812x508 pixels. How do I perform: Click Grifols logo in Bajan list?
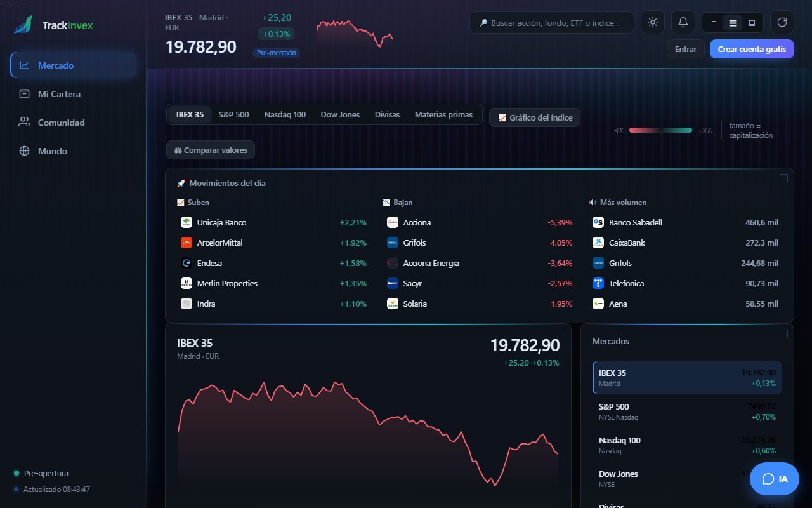point(393,243)
